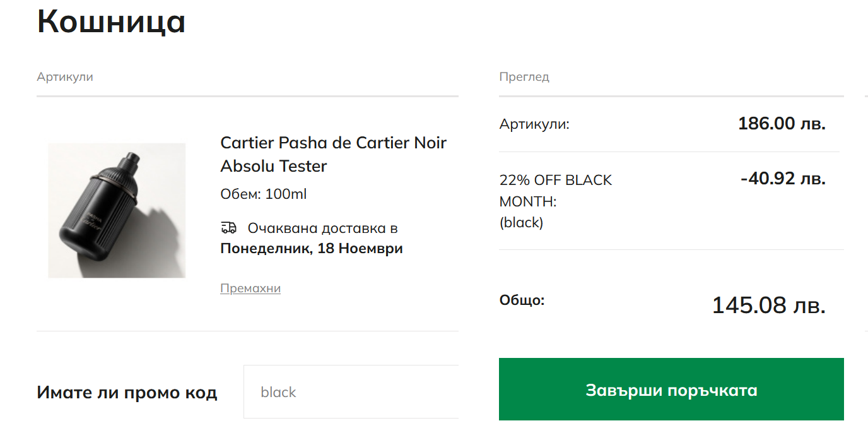The height and width of the screenshot is (440, 868).
Task: Click the Кошница page heading
Action: click(x=111, y=21)
